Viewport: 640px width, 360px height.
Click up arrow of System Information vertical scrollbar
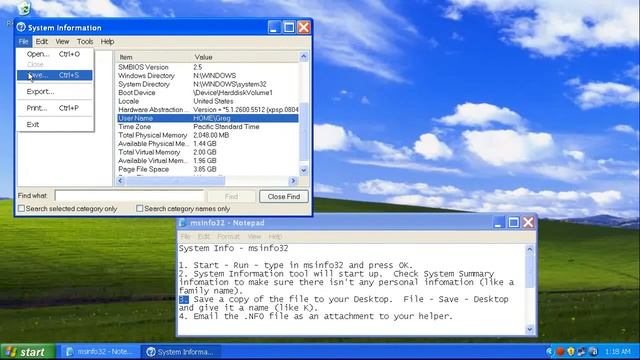click(x=304, y=57)
